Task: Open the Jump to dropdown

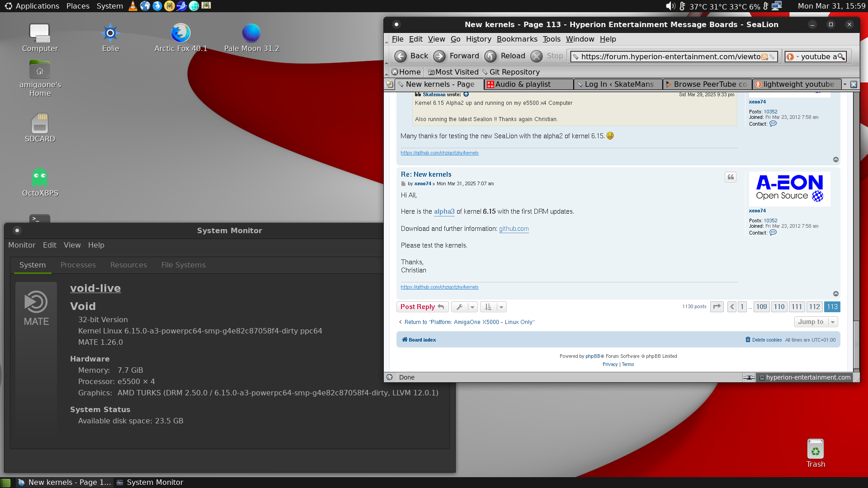Action: pyautogui.click(x=816, y=322)
